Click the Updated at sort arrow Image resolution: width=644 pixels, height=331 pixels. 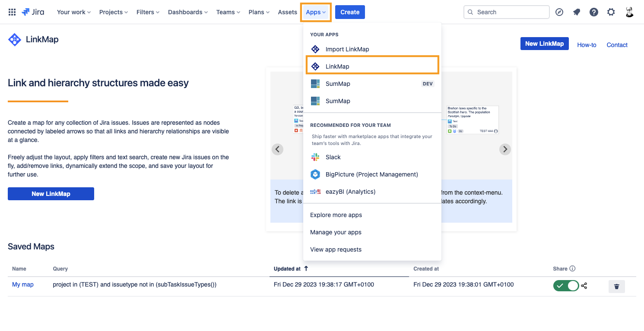click(x=306, y=268)
